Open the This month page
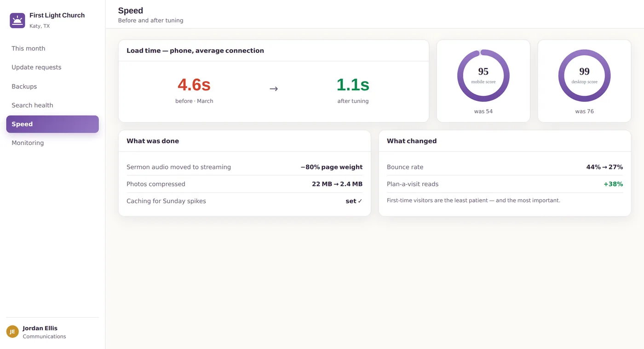 [52, 48]
